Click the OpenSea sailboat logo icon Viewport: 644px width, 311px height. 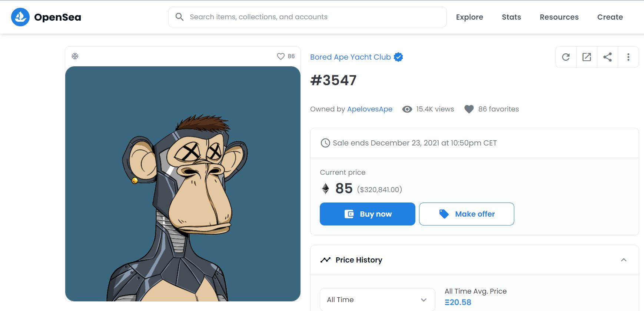[20, 17]
